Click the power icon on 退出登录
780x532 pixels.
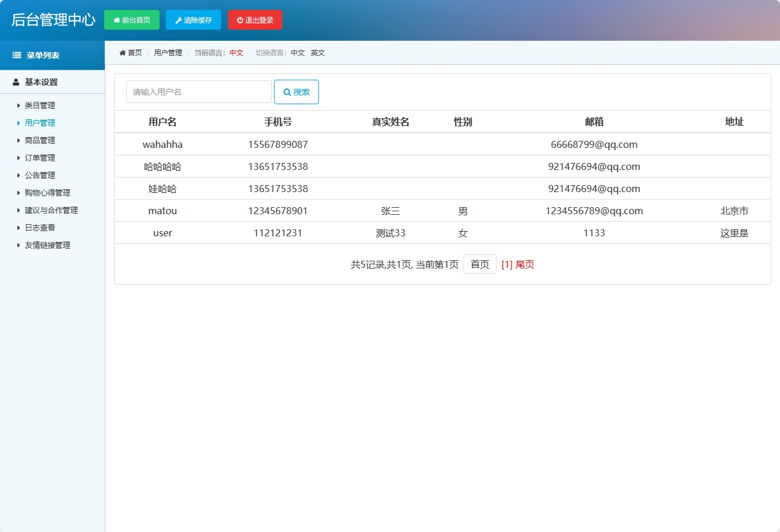point(239,19)
